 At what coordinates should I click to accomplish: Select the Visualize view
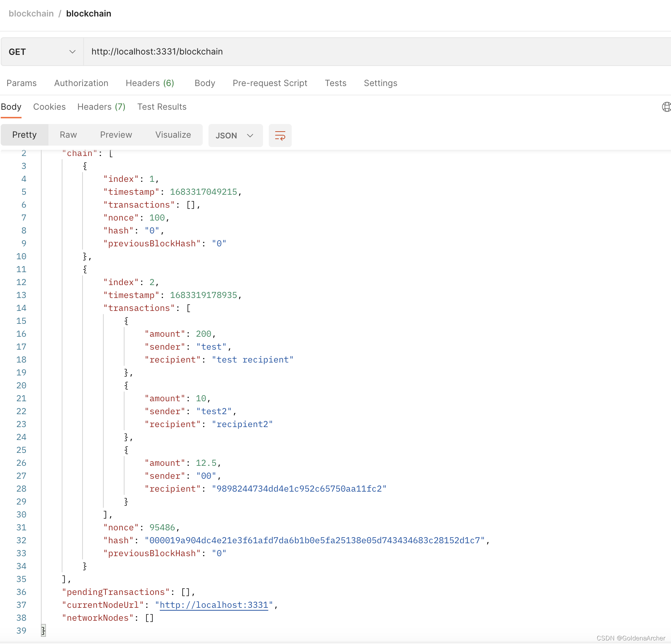173,135
